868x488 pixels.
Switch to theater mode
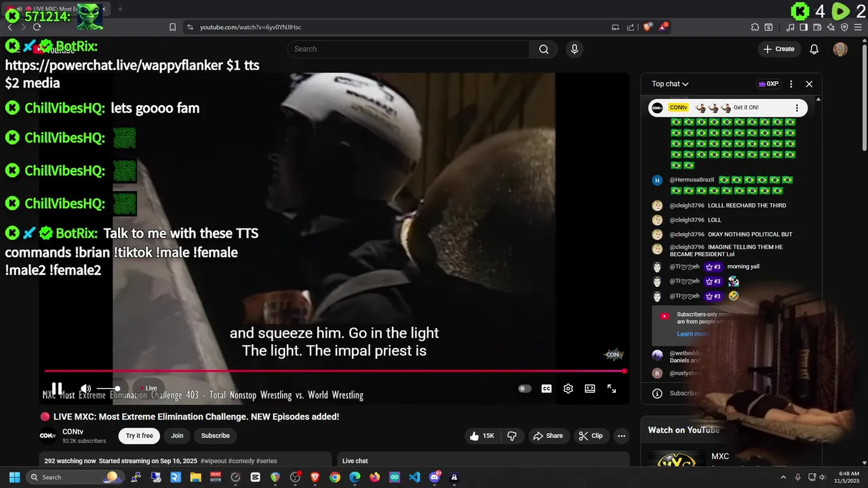590,388
